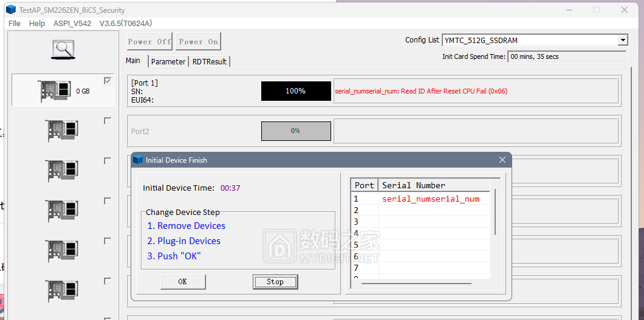The image size is (644, 320).
Task: Select port row 7 in the serial table
Action: 420,268
